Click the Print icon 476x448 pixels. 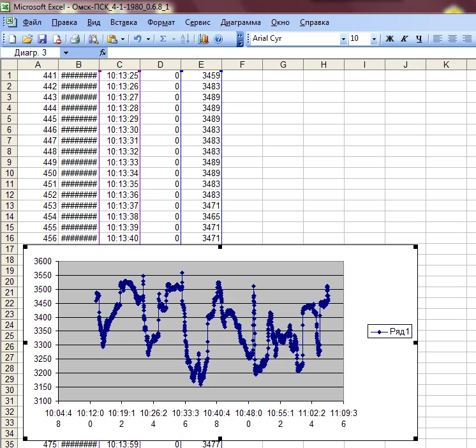[75, 39]
